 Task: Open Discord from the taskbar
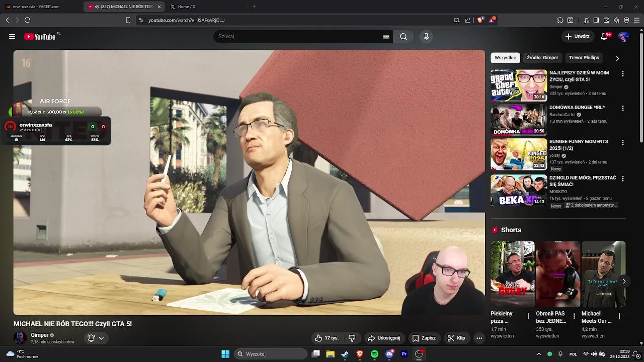coord(389,354)
